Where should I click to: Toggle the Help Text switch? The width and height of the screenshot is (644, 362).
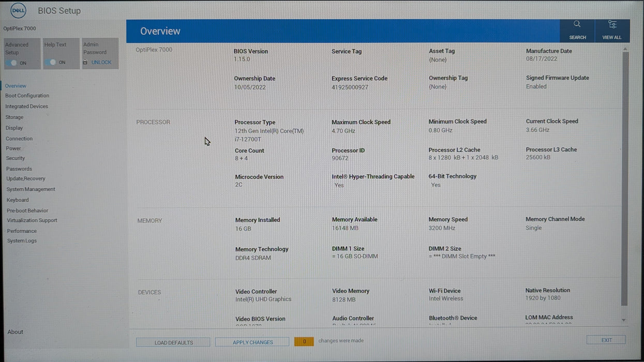(51, 62)
